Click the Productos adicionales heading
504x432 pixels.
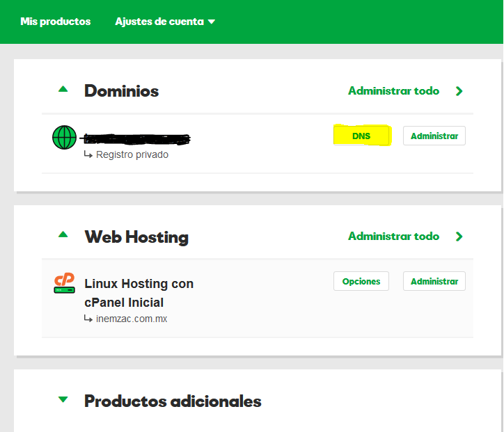pyautogui.click(x=173, y=401)
